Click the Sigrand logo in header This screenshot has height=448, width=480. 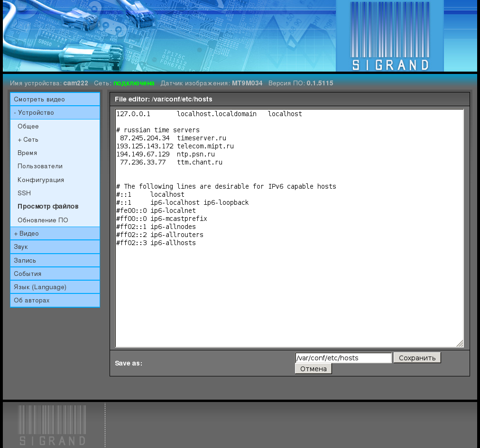pyautogui.click(x=390, y=36)
